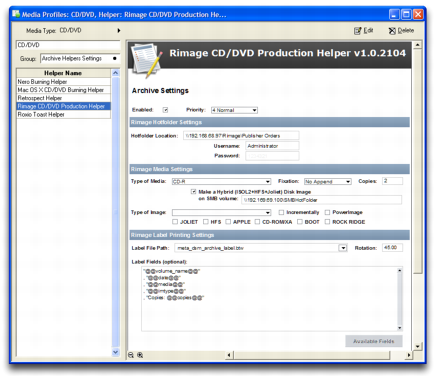This screenshot has height=377, width=435.
Task: Open the Type of Media dropdown
Action: click(x=221, y=182)
